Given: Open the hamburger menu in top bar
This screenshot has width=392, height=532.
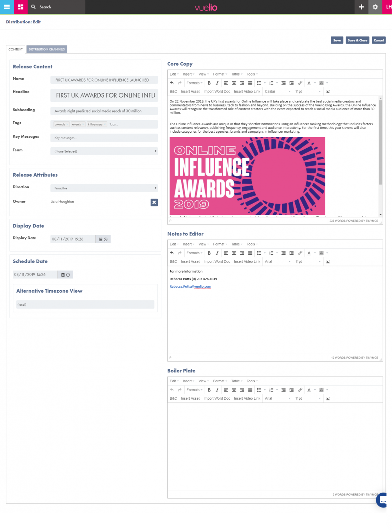Looking at the screenshot, I should tap(7, 7).
